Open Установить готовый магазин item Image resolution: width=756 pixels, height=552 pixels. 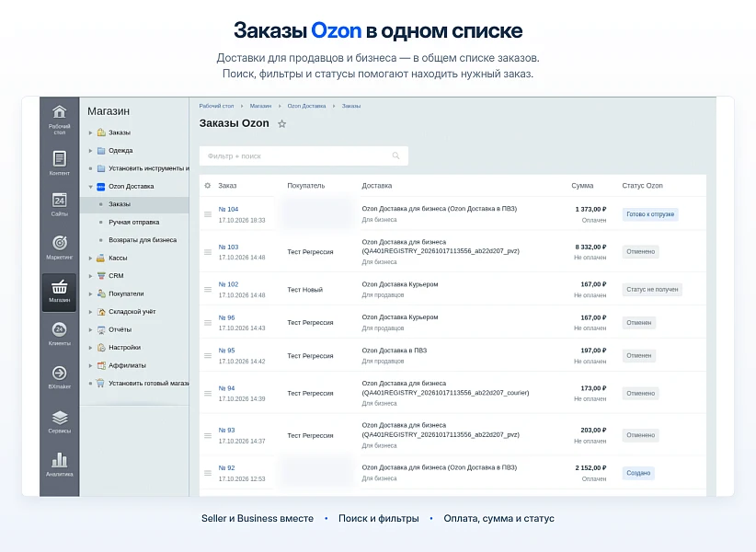pos(149,384)
